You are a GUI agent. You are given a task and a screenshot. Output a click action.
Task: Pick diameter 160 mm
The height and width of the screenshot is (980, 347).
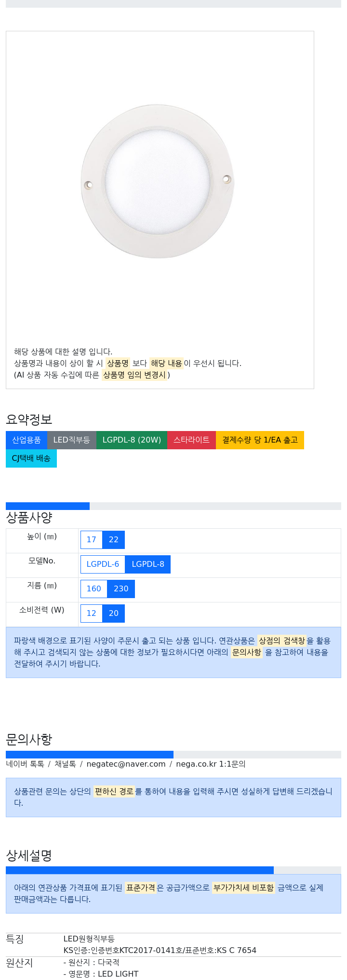pos(94,589)
